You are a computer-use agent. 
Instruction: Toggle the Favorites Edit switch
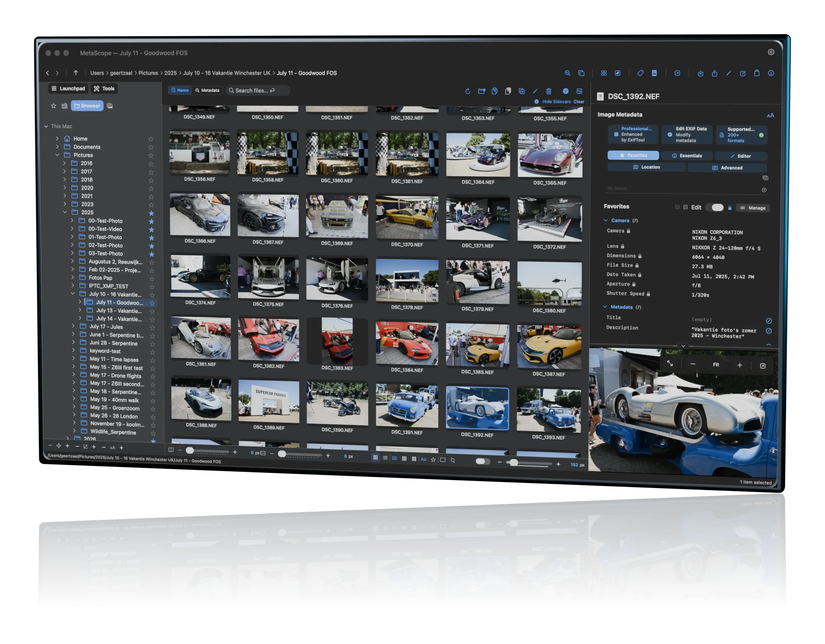tap(717, 207)
